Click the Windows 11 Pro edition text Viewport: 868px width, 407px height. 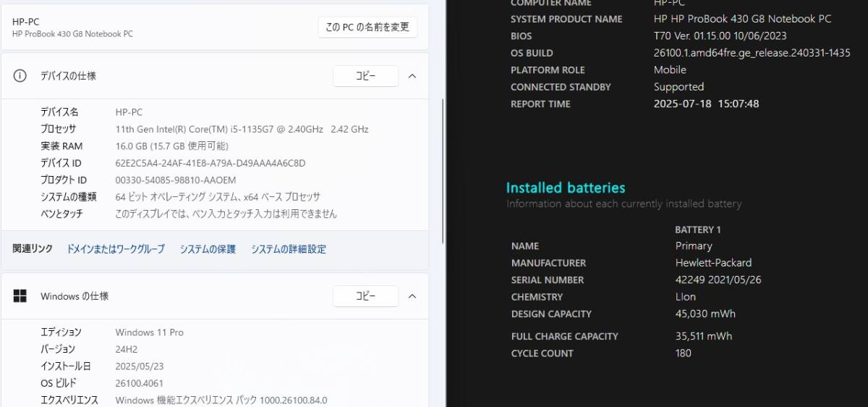[149, 332]
